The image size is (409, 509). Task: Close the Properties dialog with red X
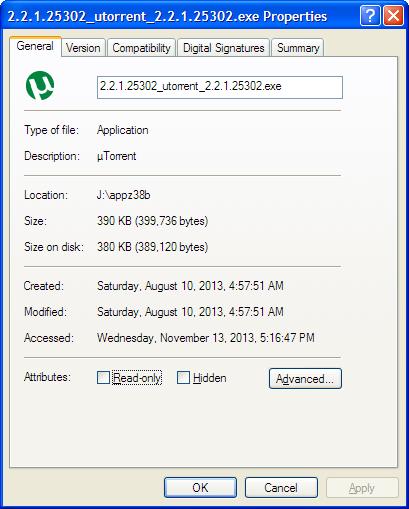(393, 15)
